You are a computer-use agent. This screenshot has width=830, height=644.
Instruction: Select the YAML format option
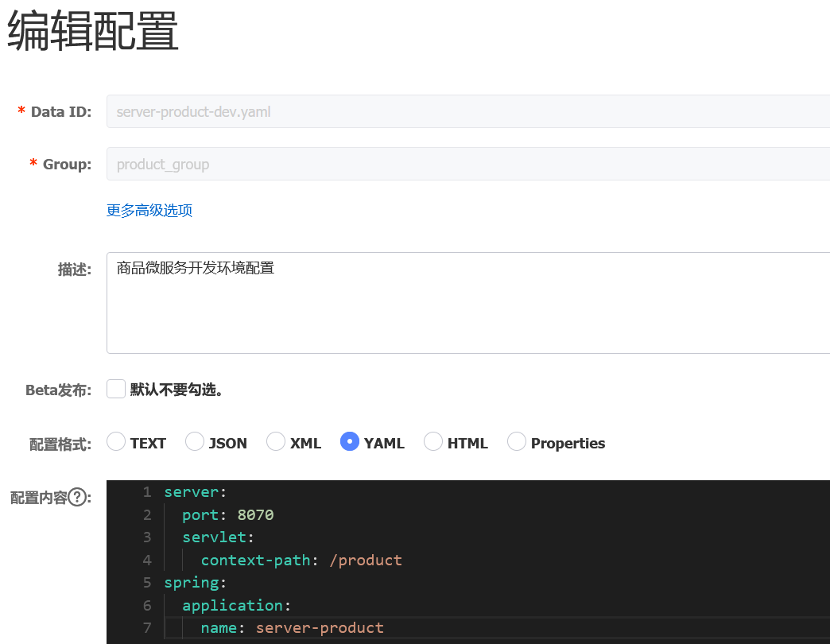point(350,442)
